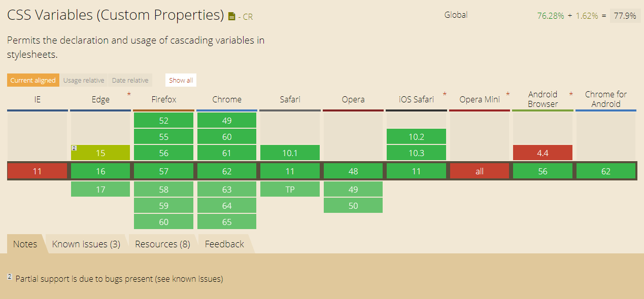Viewport: 644px width, 299px height.
Task: Click the Global usage label
Action: (x=456, y=15)
